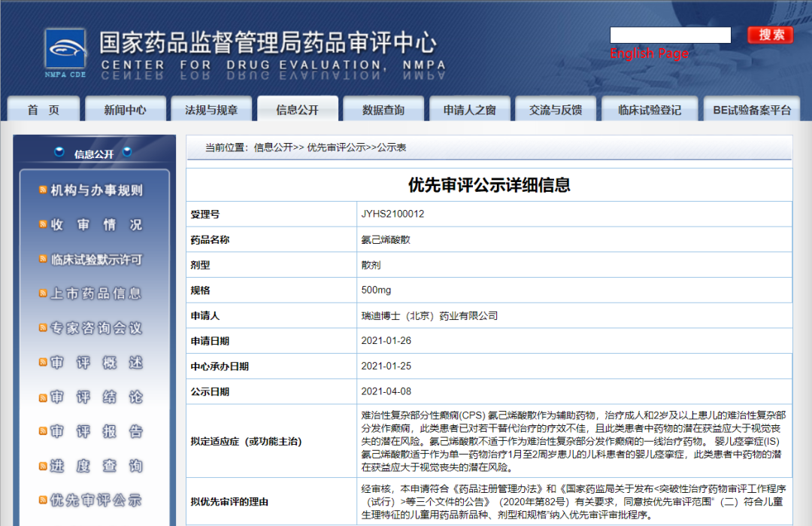Open the 法规与规章 tab
This screenshot has height=526, width=812.
211,110
